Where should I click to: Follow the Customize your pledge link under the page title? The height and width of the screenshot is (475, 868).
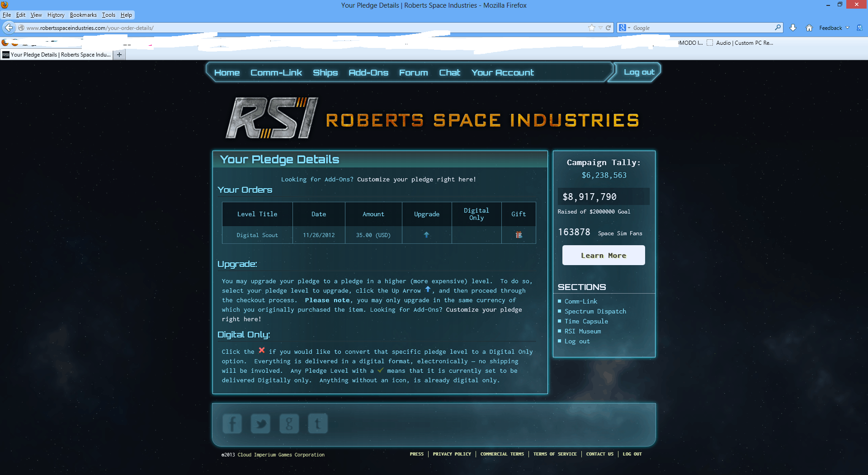416,179
